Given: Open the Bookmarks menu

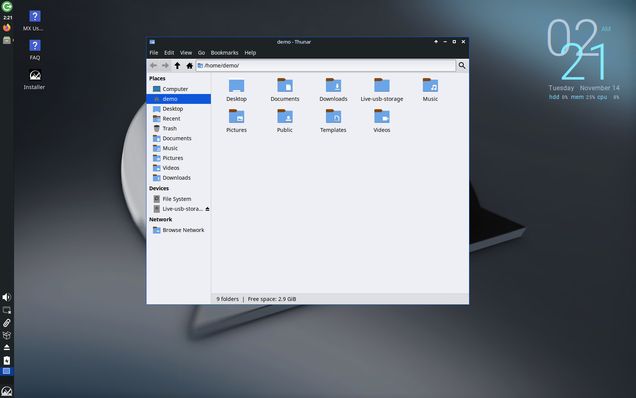Looking at the screenshot, I should 224,53.
